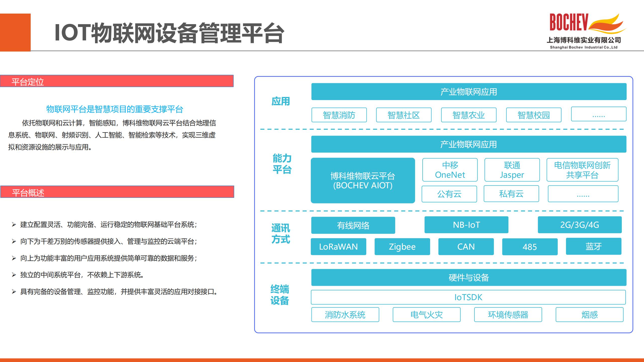This screenshot has height=362, width=644.
Task: Click the top 产业物联网应用 bar in 应用 section
Action: click(469, 92)
